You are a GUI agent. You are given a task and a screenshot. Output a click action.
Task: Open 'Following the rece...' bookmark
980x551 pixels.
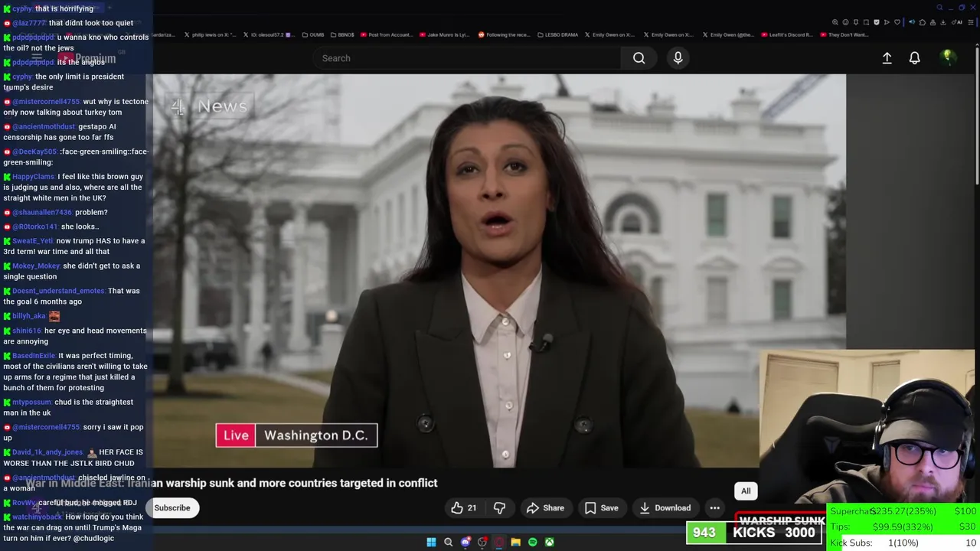click(x=504, y=34)
